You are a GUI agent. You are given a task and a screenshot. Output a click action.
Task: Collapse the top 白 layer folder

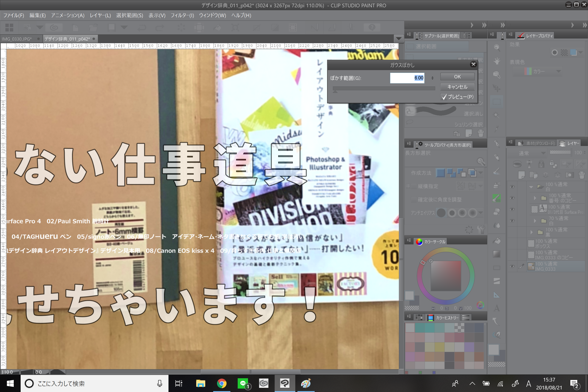pyautogui.click(x=531, y=187)
